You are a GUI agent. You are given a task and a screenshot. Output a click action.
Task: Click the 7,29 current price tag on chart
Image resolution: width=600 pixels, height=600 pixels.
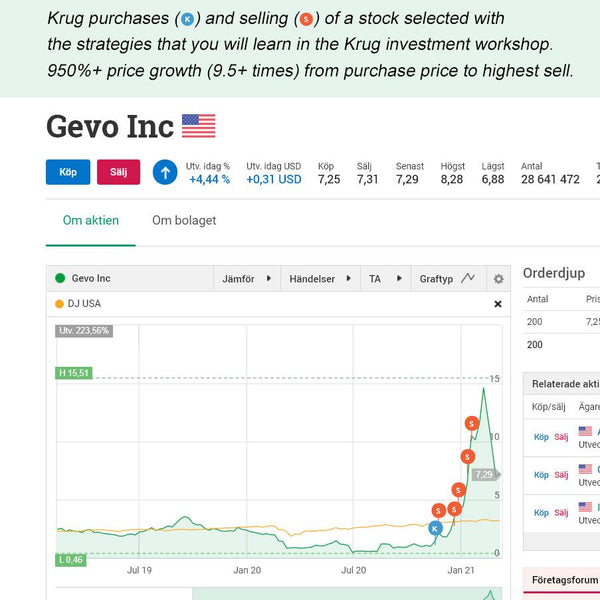(486, 474)
